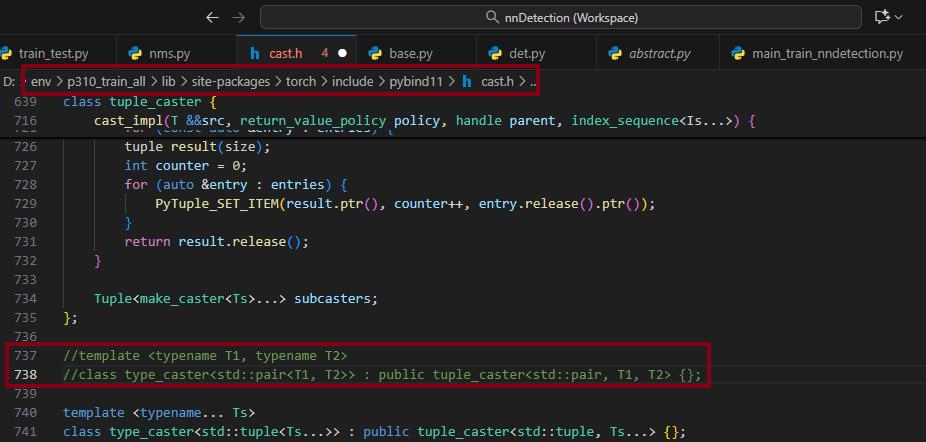This screenshot has width=926, height=442.
Task: Click the p310_train_all breadcrumb item
Action: (106, 81)
